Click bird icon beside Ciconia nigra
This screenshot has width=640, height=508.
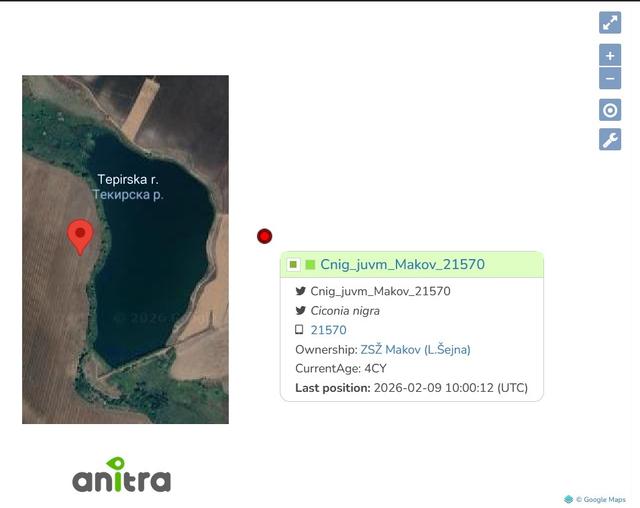pos(300,311)
